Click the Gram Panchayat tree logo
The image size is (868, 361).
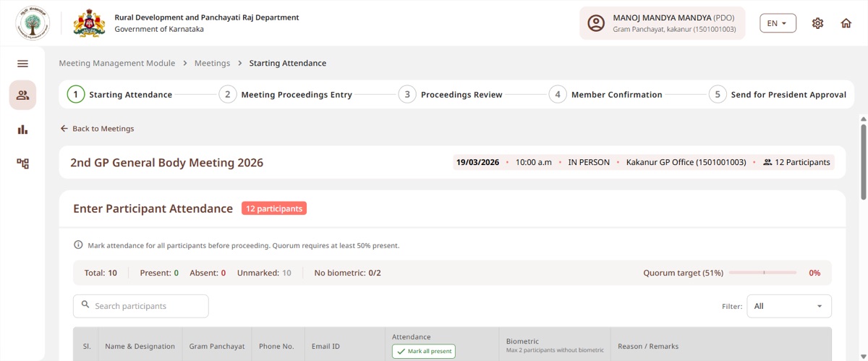[33, 23]
